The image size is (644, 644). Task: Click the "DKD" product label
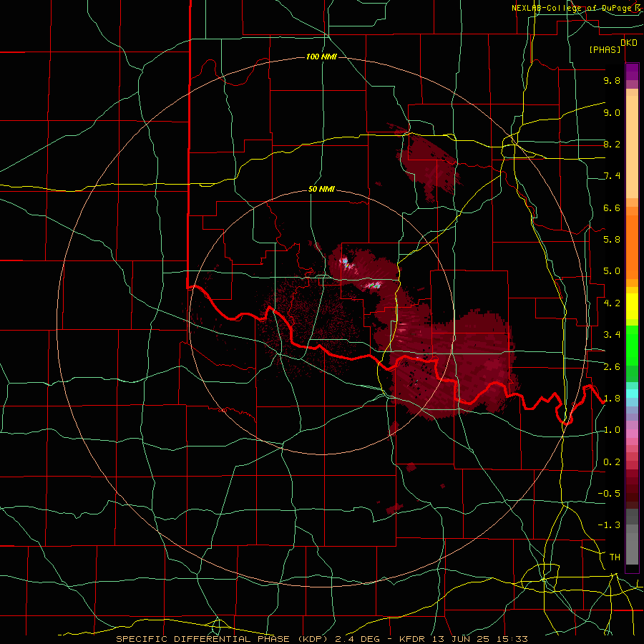(x=629, y=43)
